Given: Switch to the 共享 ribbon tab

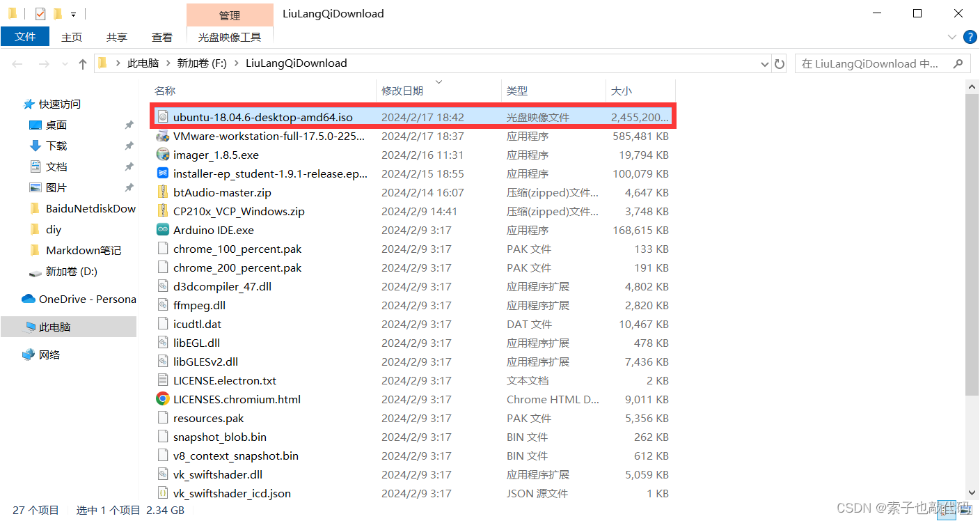Looking at the screenshot, I should click(x=117, y=37).
